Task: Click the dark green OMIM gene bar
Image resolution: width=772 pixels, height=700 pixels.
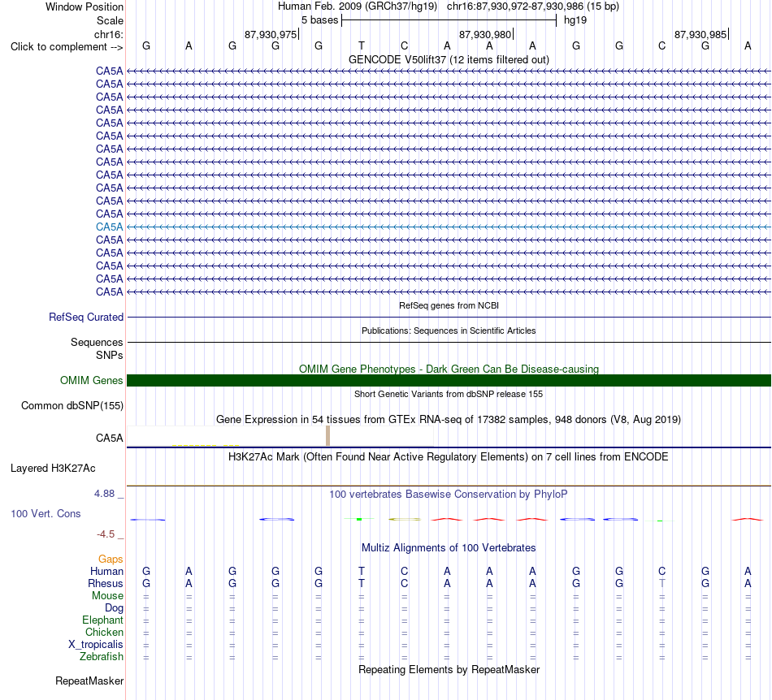Action: 449,380
